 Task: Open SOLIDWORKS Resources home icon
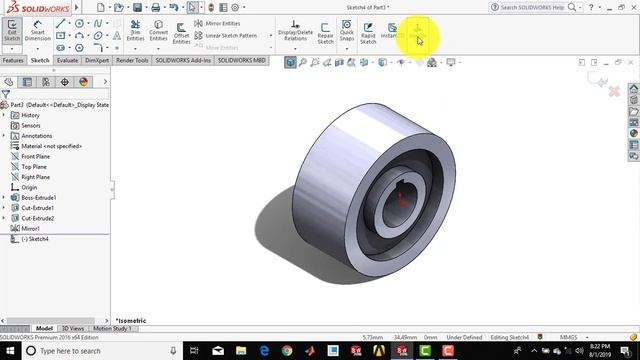pos(633,89)
